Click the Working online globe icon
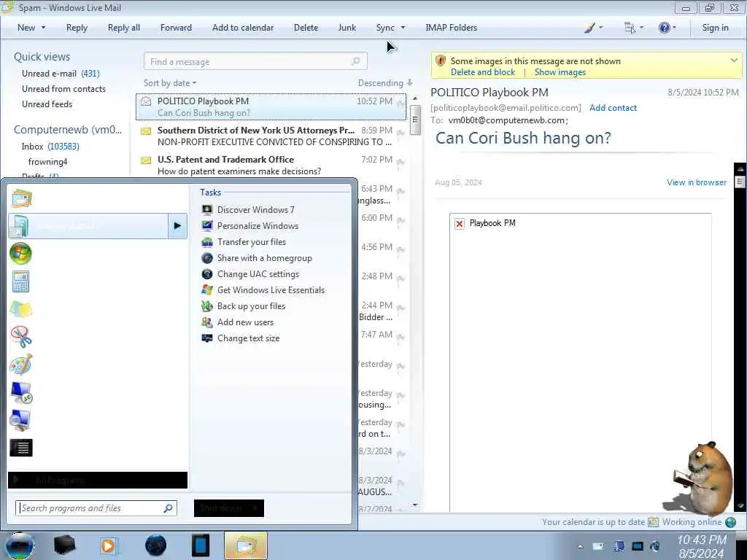The image size is (747, 560). click(730, 522)
